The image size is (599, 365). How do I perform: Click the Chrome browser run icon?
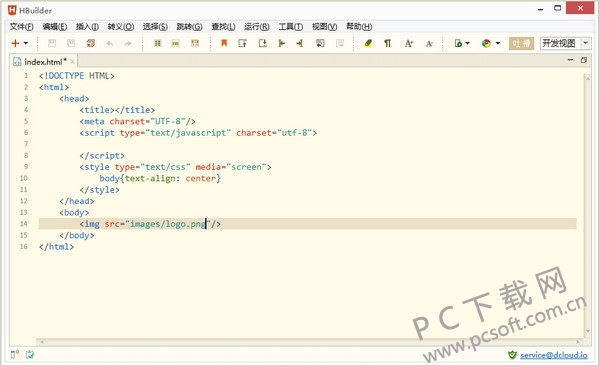pyautogui.click(x=486, y=43)
